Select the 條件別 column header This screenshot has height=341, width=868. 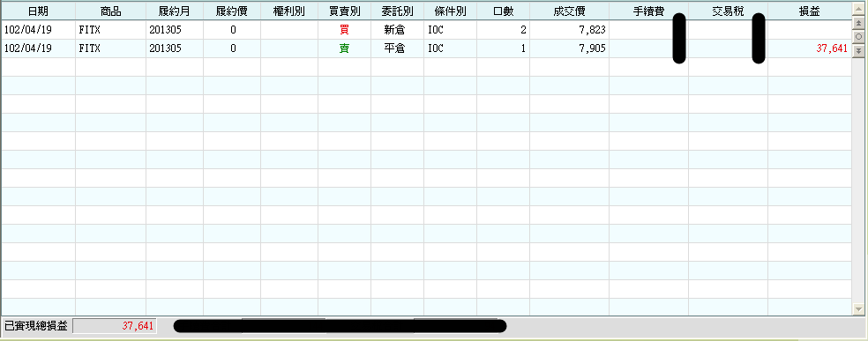[450, 11]
